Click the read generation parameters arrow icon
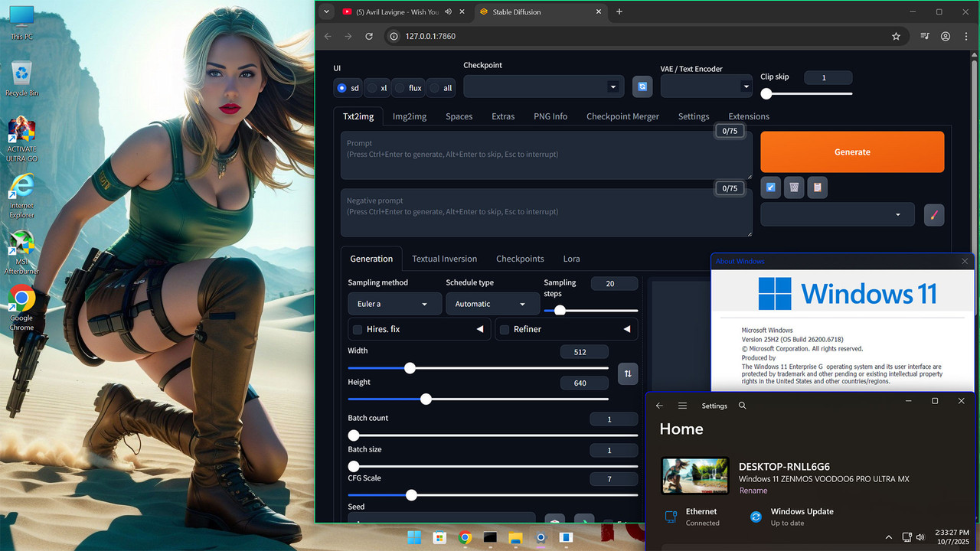Image resolution: width=980 pixels, height=551 pixels. pyautogui.click(x=771, y=187)
